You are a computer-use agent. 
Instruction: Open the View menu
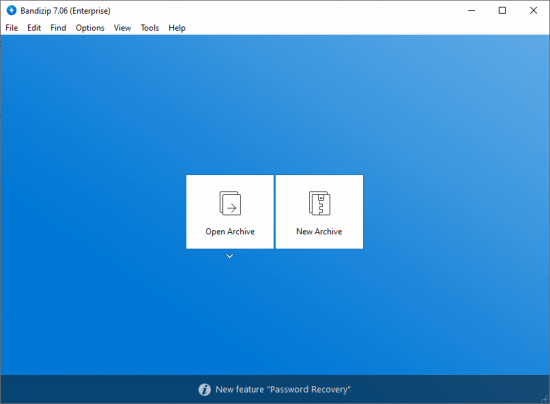click(x=122, y=28)
